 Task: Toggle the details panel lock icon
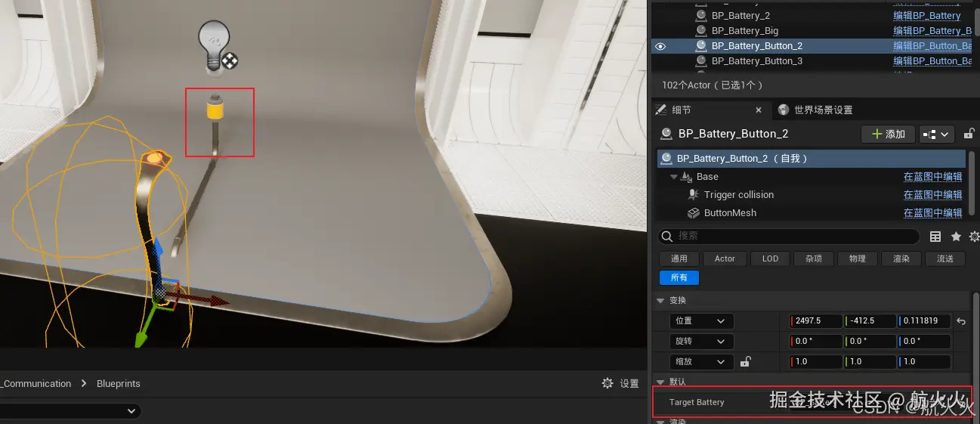tap(969, 134)
